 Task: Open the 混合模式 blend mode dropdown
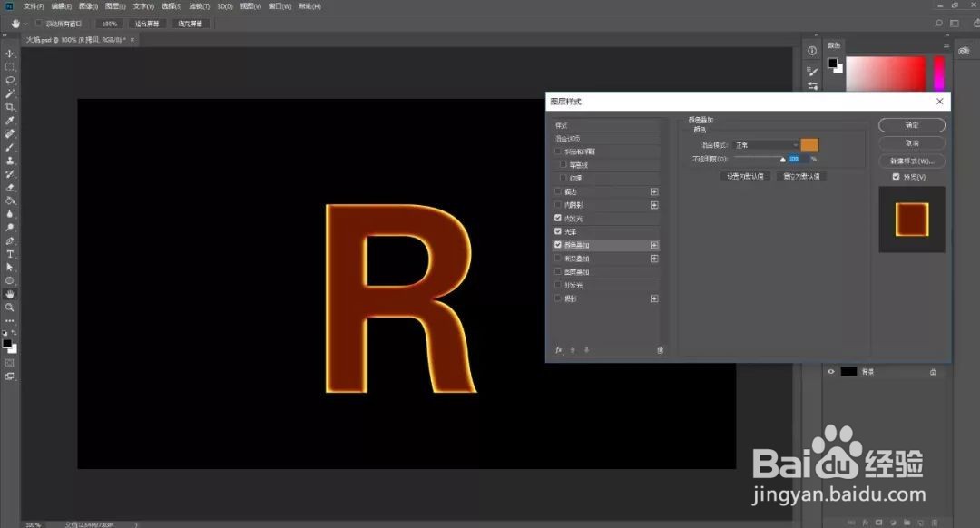click(766, 145)
